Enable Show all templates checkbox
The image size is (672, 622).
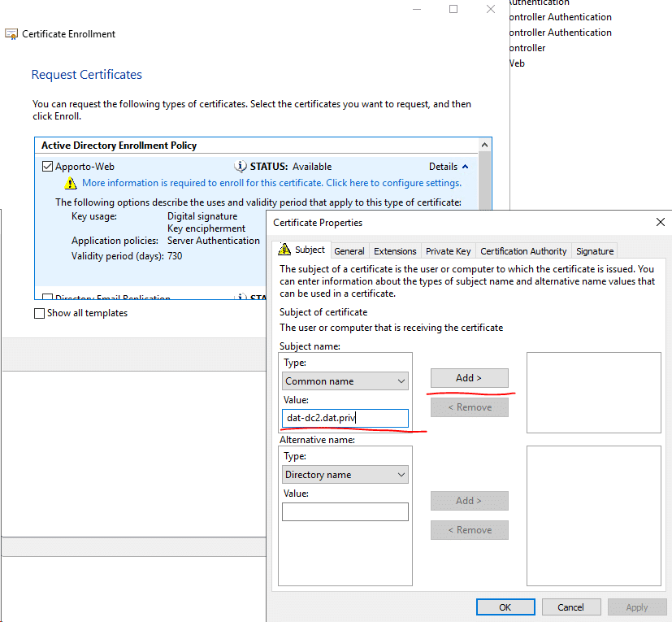tap(40, 313)
